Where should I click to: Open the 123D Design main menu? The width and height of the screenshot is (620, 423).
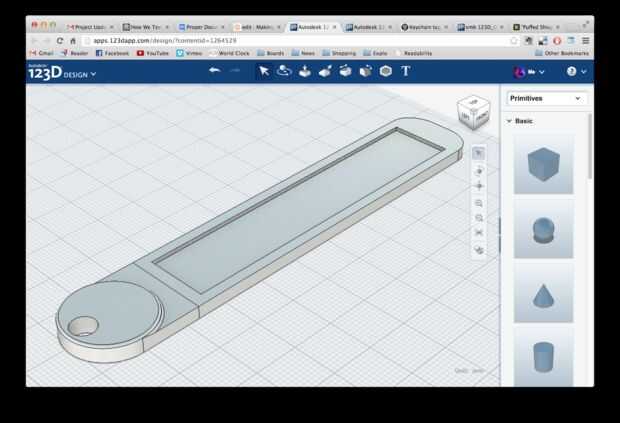[62, 73]
